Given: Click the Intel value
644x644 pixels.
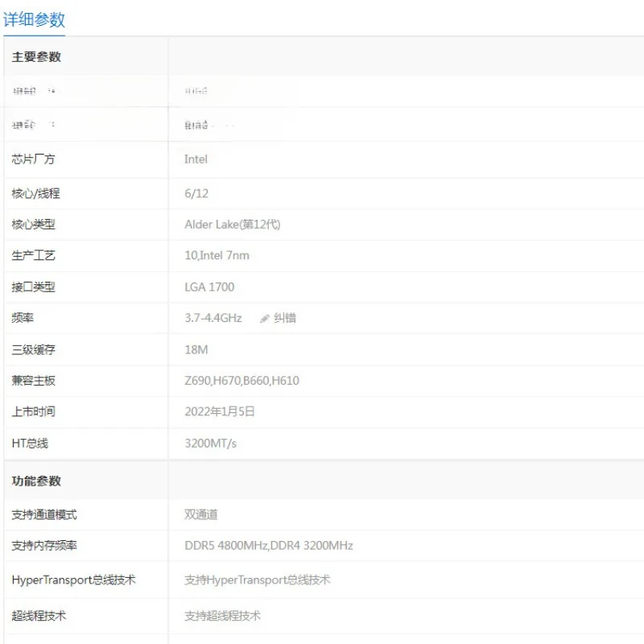Looking at the screenshot, I should click(x=196, y=159).
